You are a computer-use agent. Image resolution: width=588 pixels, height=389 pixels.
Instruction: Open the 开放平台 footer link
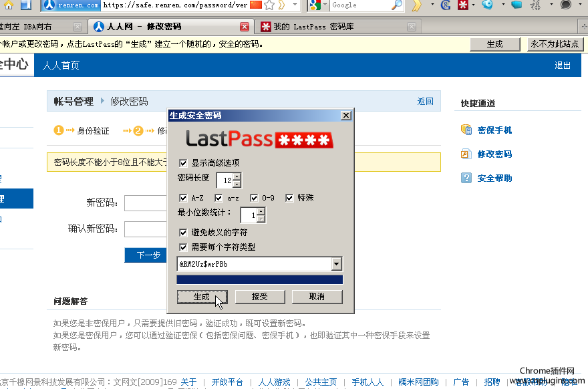point(227,382)
